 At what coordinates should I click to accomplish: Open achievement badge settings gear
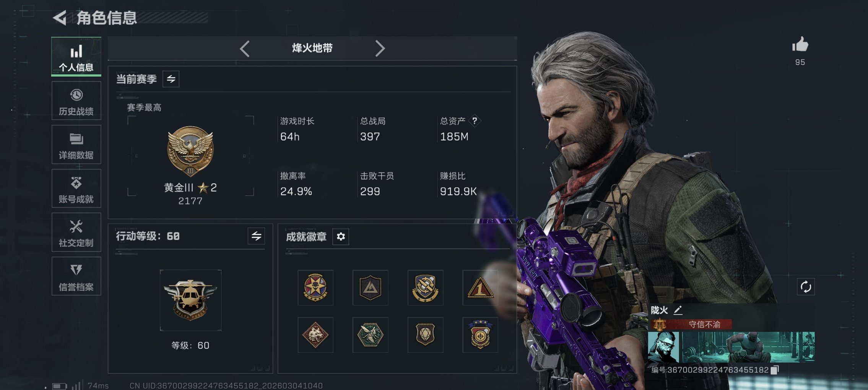pyautogui.click(x=341, y=237)
